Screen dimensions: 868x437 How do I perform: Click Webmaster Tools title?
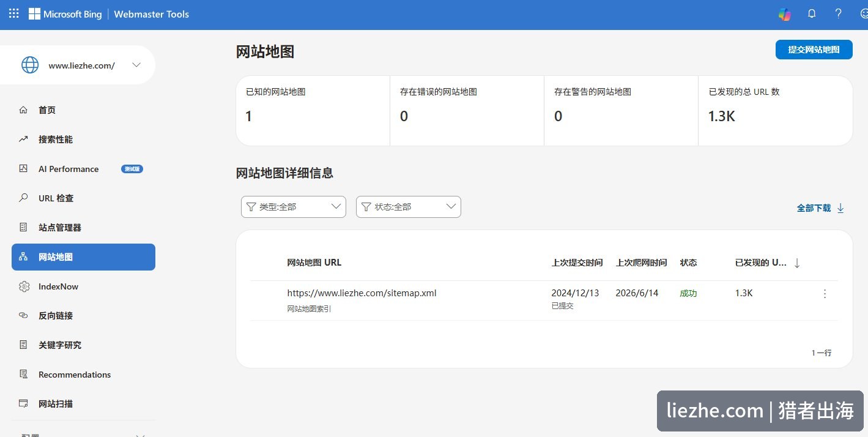point(152,14)
